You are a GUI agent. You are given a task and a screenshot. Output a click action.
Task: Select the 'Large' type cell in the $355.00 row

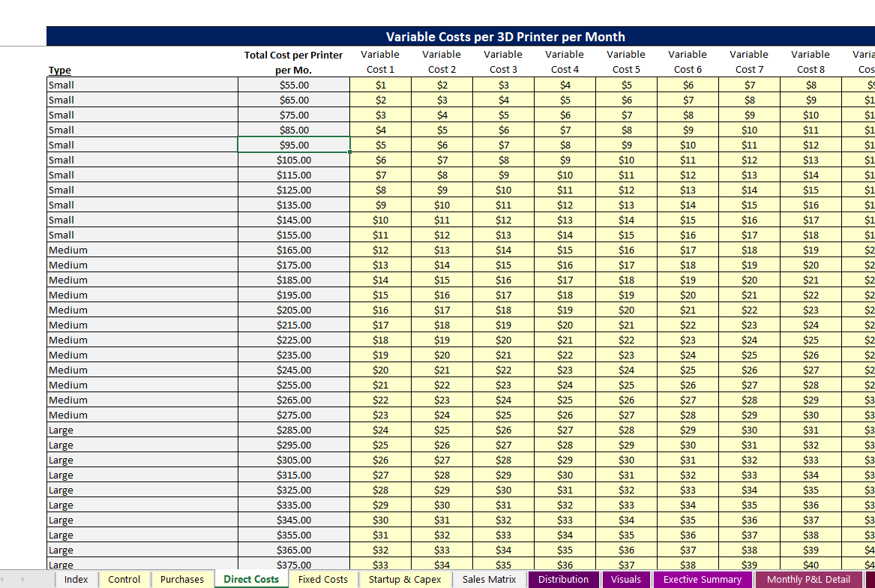click(142, 535)
